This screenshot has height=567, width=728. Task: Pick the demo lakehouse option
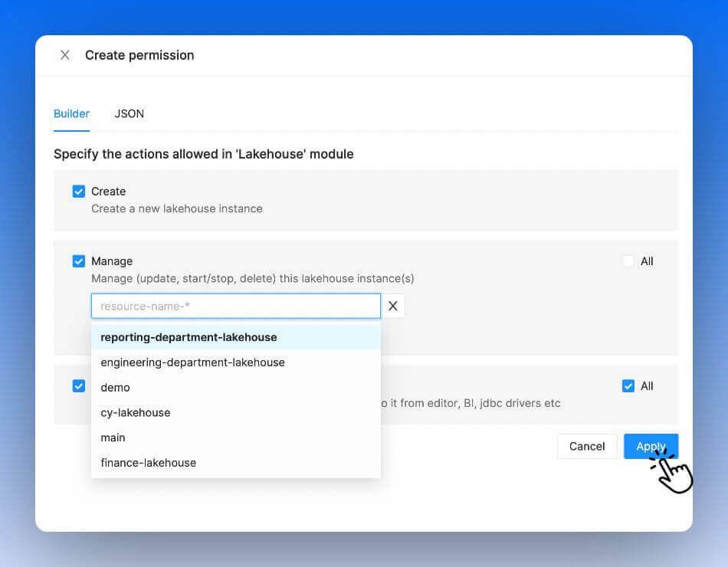(x=236, y=387)
